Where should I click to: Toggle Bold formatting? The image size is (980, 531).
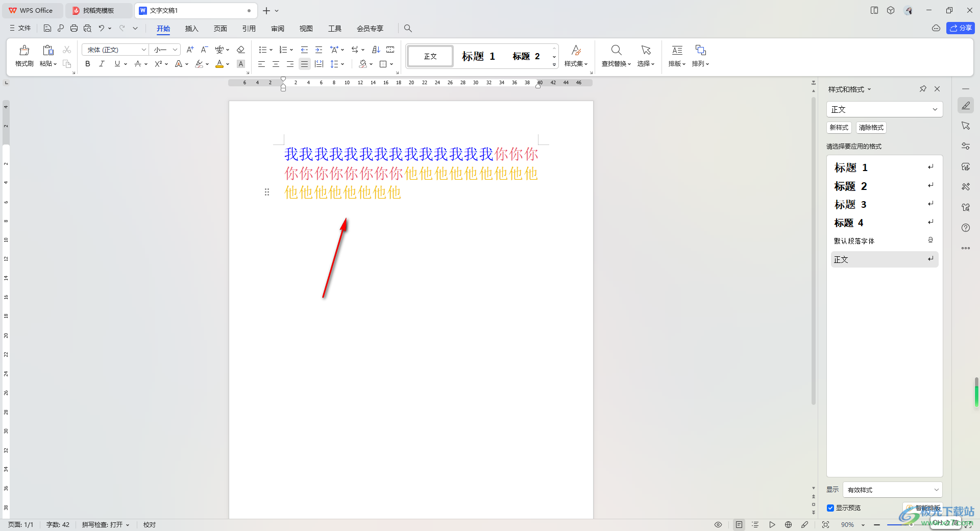[88, 64]
